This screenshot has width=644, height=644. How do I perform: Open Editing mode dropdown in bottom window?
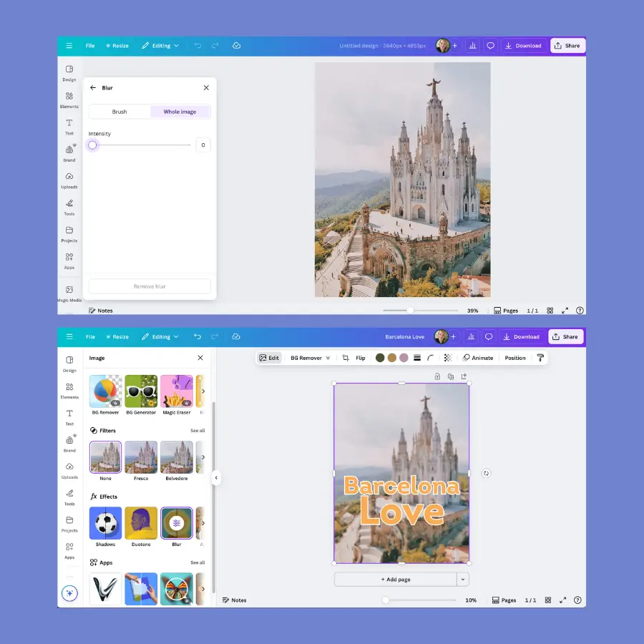point(160,336)
